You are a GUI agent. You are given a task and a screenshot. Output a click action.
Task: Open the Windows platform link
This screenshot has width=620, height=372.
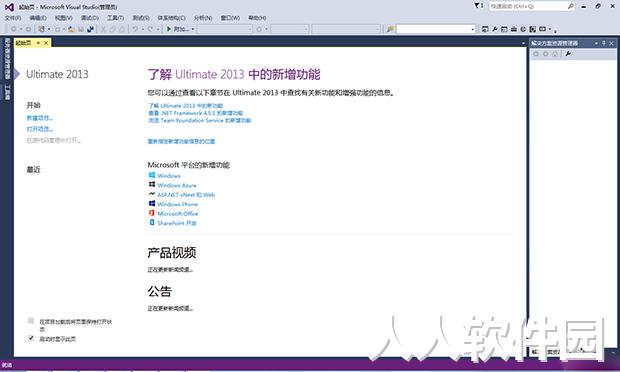point(169,176)
